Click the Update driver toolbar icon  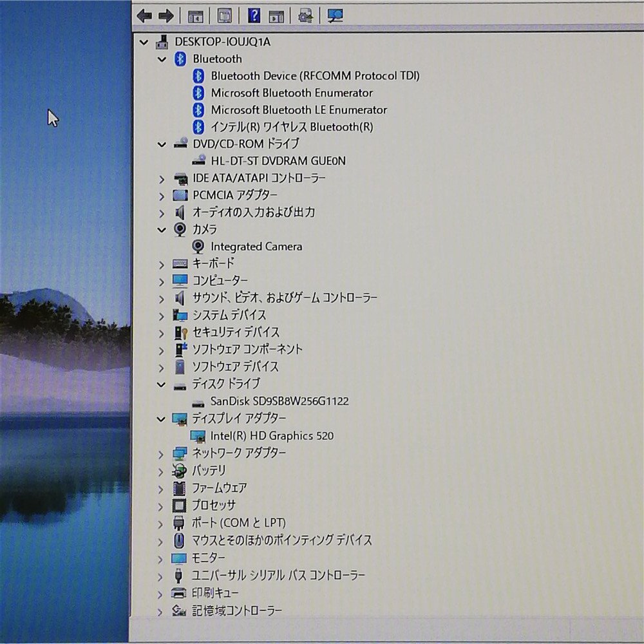(x=305, y=15)
